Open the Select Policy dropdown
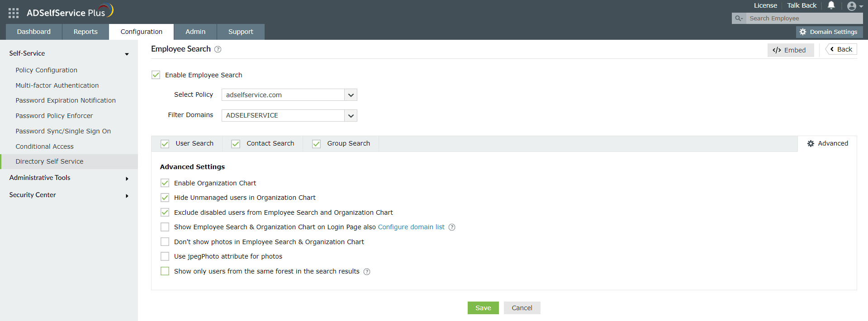 [x=351, y=95]
